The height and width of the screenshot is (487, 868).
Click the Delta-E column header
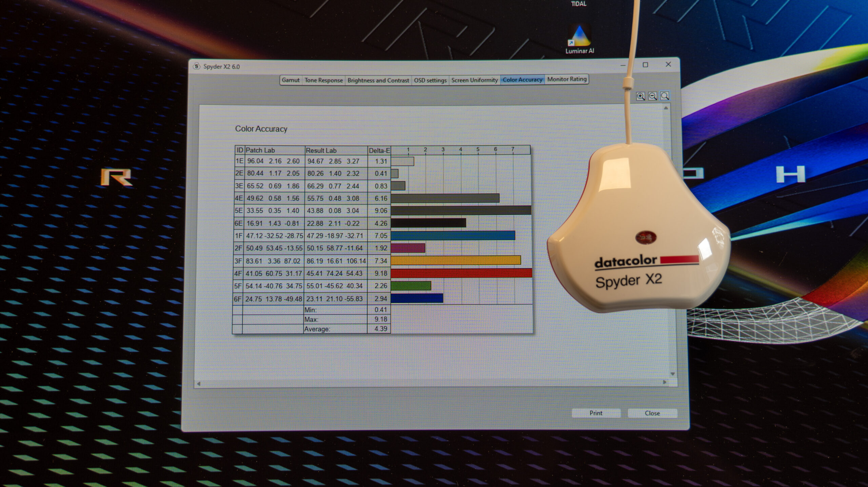379,150
